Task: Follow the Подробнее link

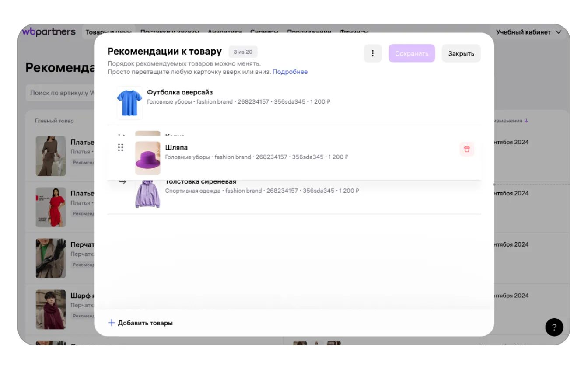Action: point(290,72)
